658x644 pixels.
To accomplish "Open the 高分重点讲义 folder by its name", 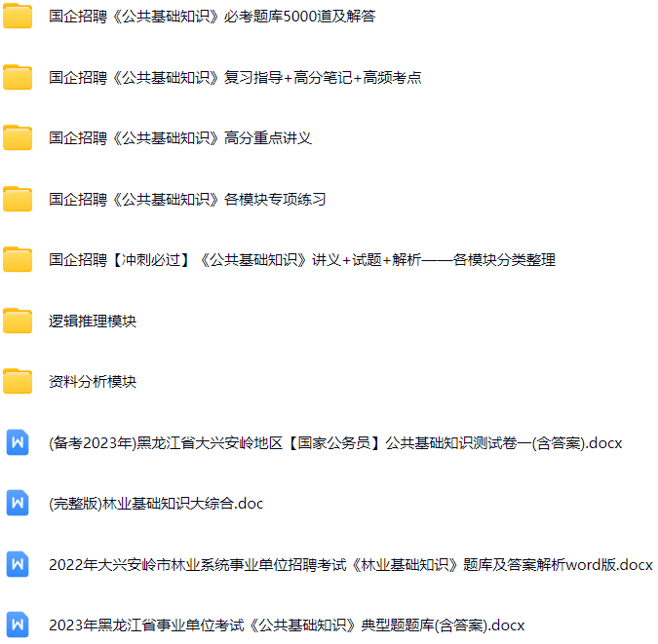I will click(x=180, y=138).
